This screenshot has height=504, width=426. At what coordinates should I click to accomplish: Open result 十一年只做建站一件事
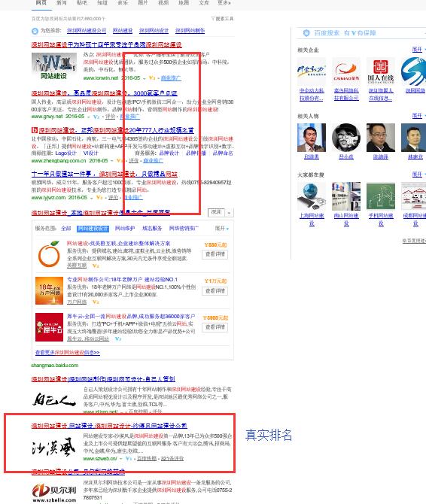105,174
